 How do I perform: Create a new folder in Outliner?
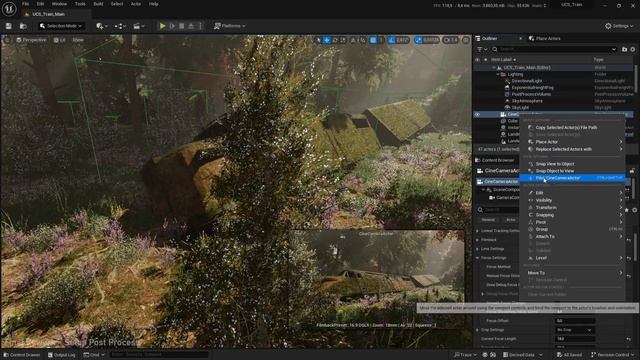pyautogui.click(x=624, y=49)
